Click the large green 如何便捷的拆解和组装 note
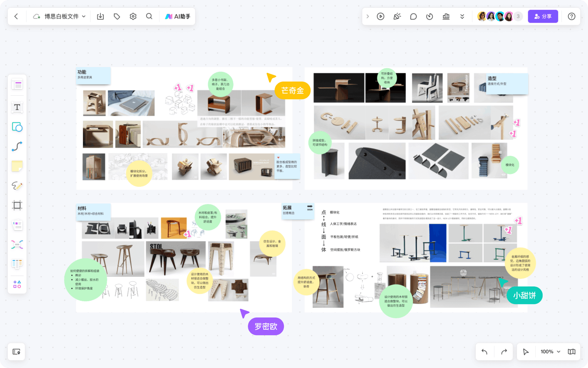This screenshot has width=588, height=368. click(x=86, y=280)
